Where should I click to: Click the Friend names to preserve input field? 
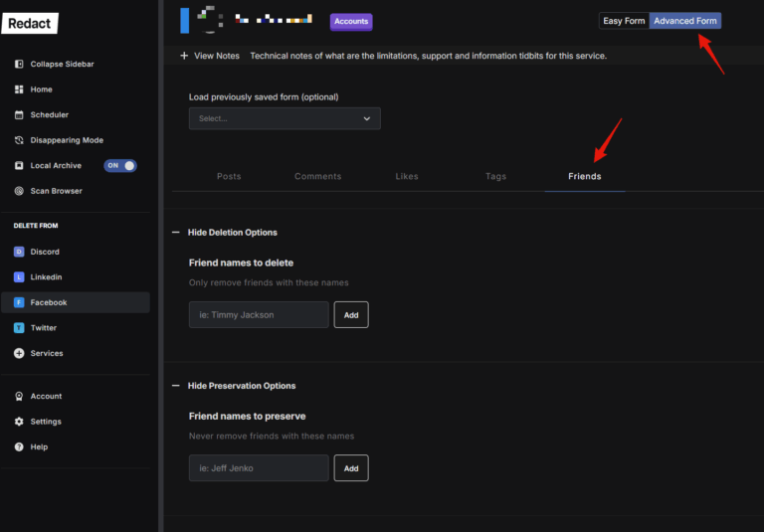pyautogui.click(x=259, y=468)
